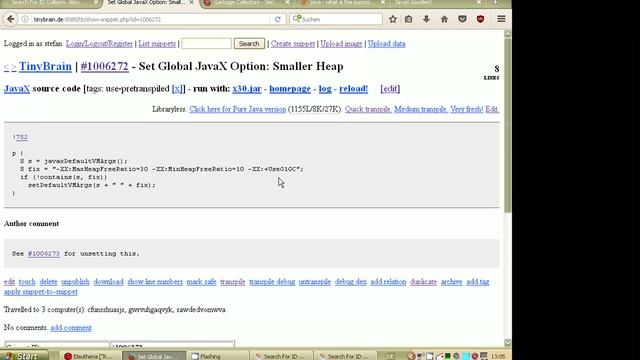The image size is (640, 360).
Task: Go to the browser home page icon
Action: click(x=444, y=19)
